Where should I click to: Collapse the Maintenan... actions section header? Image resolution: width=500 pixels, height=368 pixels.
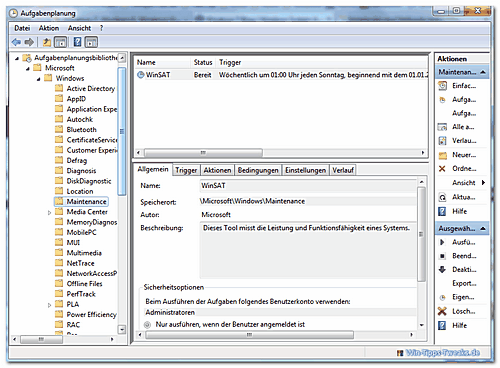(x=483, y=72)
